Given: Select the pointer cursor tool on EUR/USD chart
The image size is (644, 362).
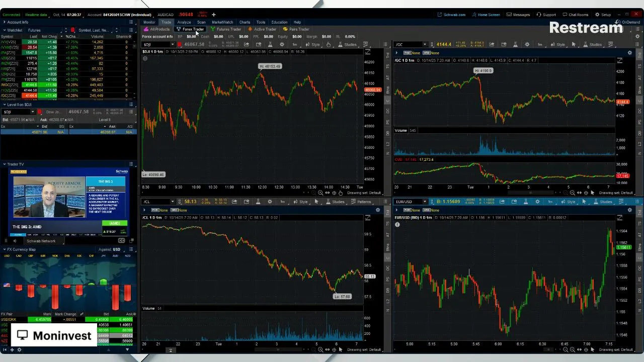Looking at the screenshot, I should click(584, 202).
